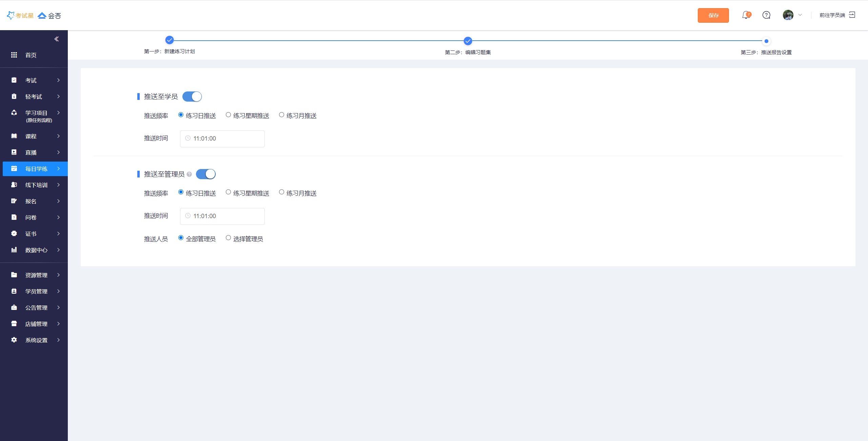Click the 推送时间 field under 推送至管理员
Image resolution: width=868 pixels, height=441 pixels.
(x=222, y=216)
